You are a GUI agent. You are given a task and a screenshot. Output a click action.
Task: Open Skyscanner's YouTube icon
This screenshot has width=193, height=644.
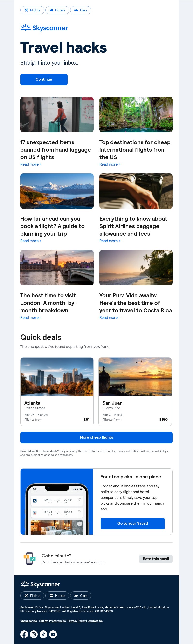53,634
